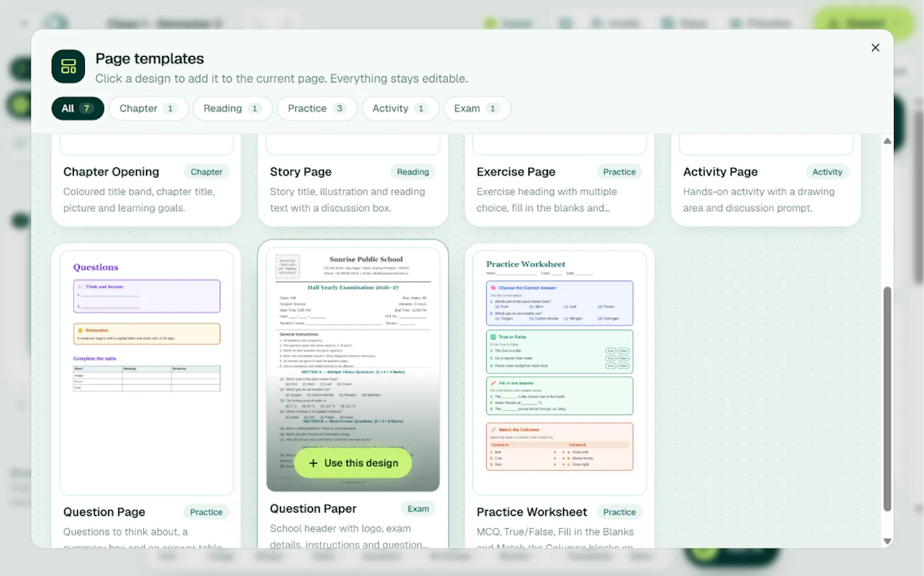Show only Practice templates

pos(317,109)
